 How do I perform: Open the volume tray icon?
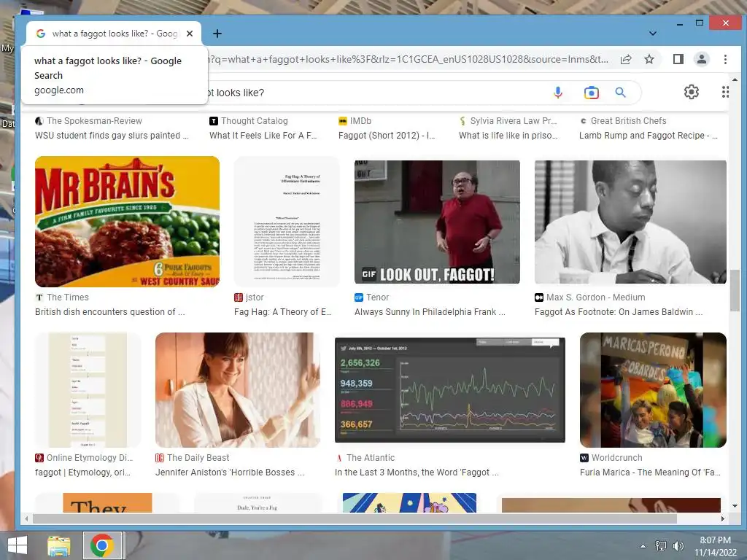pos(678,546)
